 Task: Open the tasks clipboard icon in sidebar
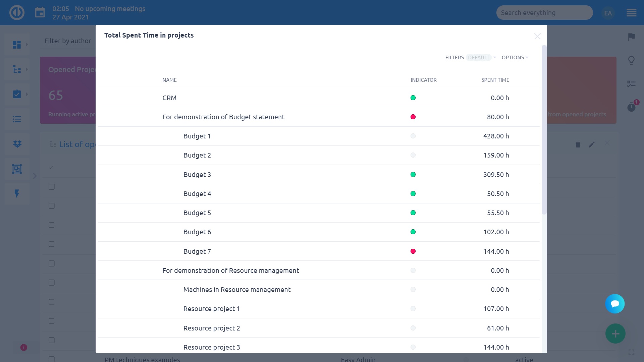click(17, 94)
